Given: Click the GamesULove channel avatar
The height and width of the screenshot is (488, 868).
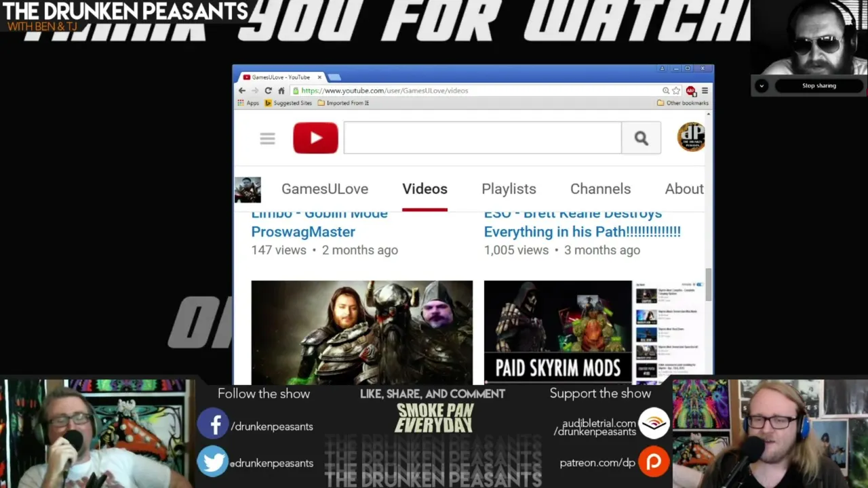Looking at the screenshot, I should point(248,189).
